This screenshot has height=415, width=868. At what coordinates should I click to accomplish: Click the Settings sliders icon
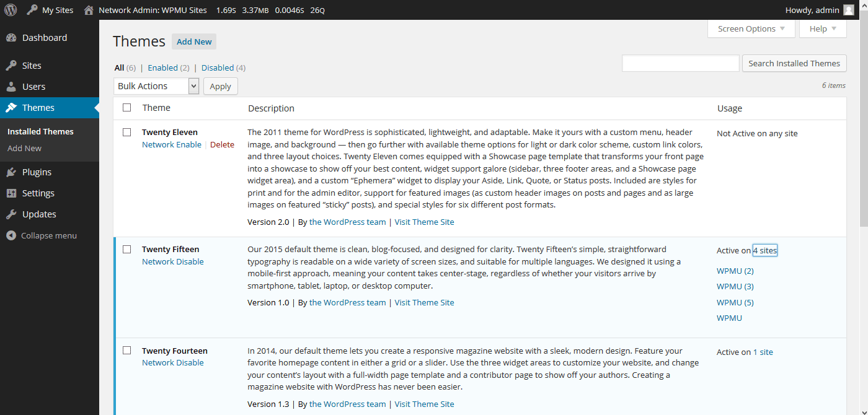coord(11,193)
